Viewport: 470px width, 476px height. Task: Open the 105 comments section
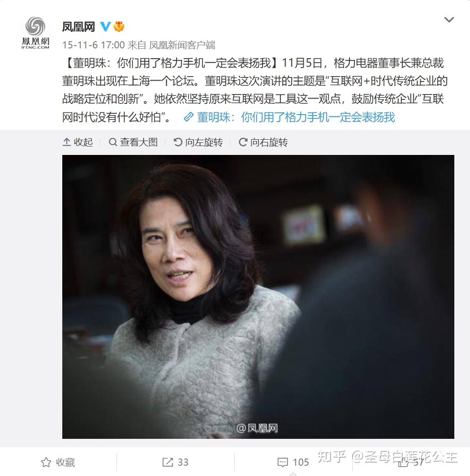point(293,462)
